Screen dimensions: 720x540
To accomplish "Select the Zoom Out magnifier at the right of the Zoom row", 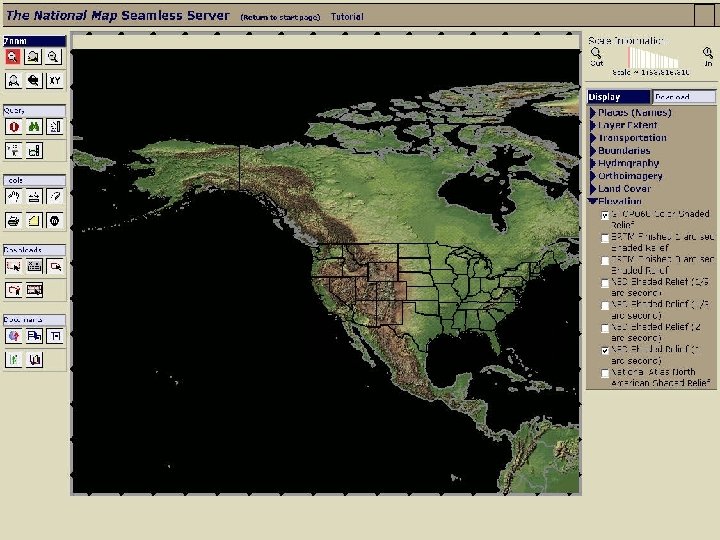I will 54,57.
